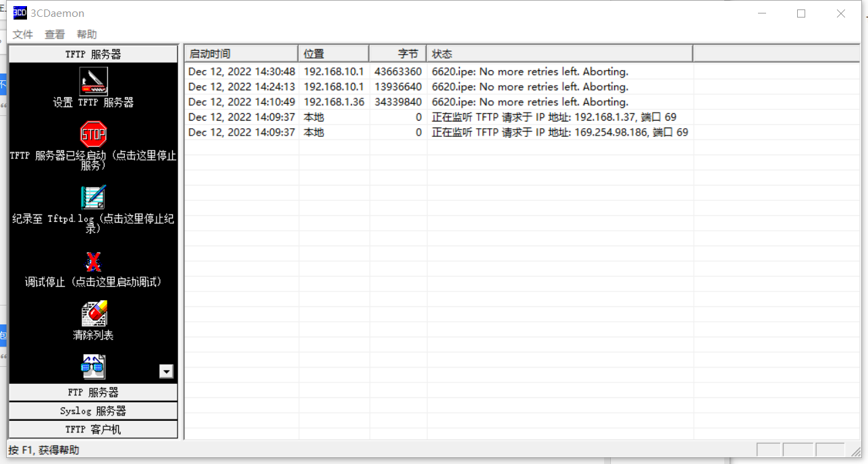Click the debug stopped red X icon
Screen dimensions: 868x464
pos(93,262)
